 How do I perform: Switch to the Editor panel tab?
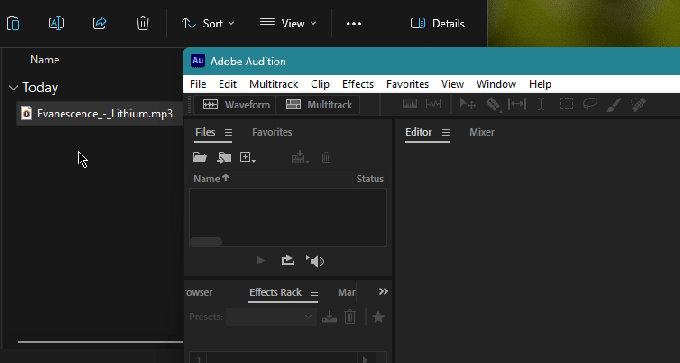(x=418, y=132)
